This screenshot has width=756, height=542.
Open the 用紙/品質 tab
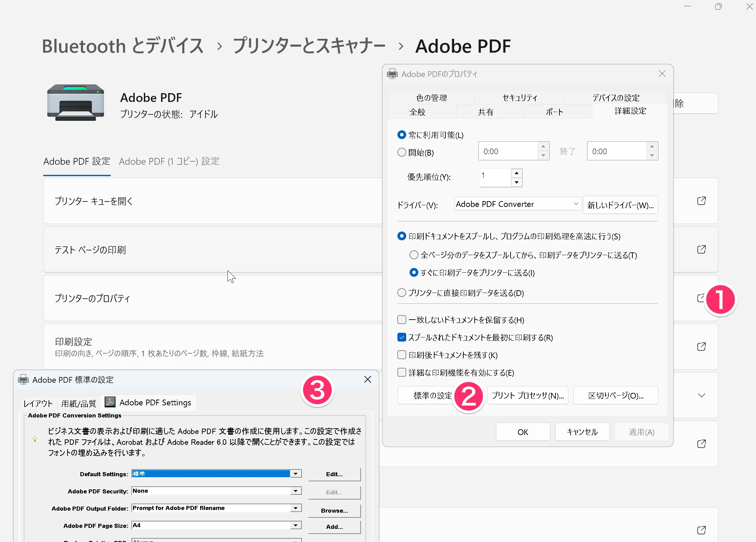point(78,403)
